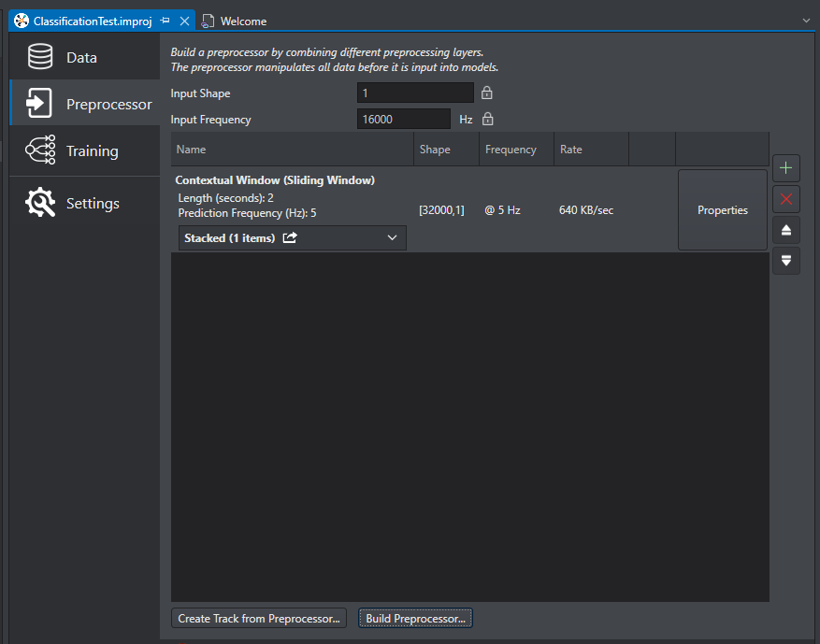This screenshot has height=644, width=820.
Task: Click Create Track from Preprocessor... button
Action: [259, 619]
